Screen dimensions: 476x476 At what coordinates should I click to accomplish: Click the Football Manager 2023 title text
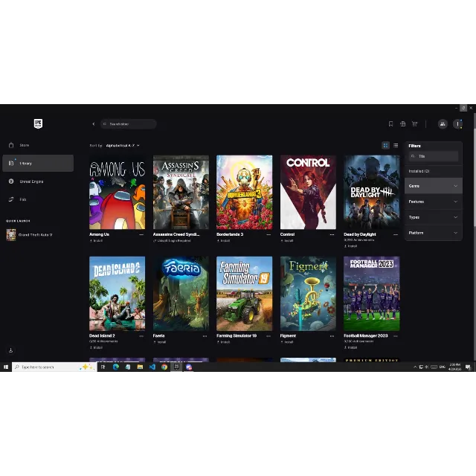366,335
